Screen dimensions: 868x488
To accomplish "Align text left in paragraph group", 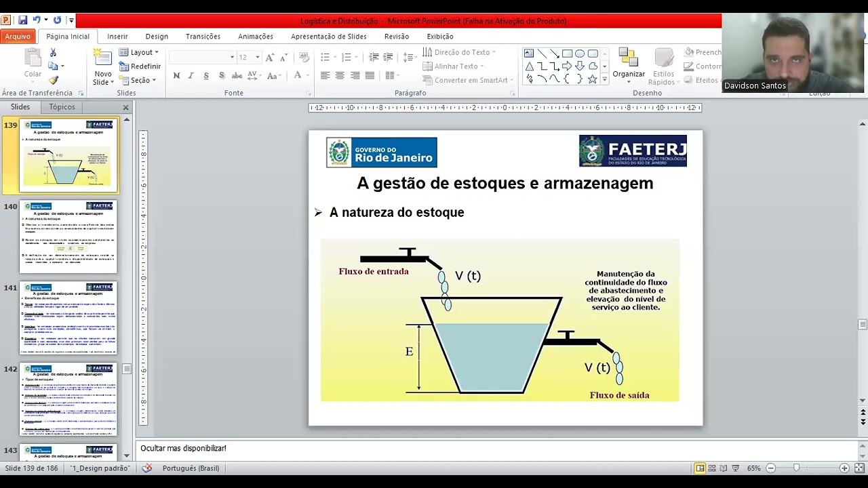I will click(325, 76).
